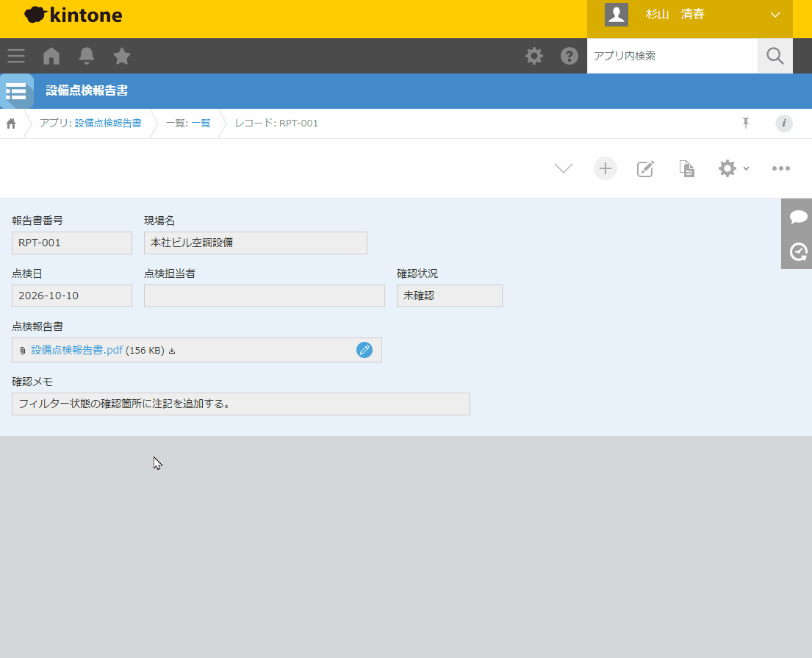Click the breadcrumb home icon
Screen dimensions: 812x658
[x=11, y=124]
